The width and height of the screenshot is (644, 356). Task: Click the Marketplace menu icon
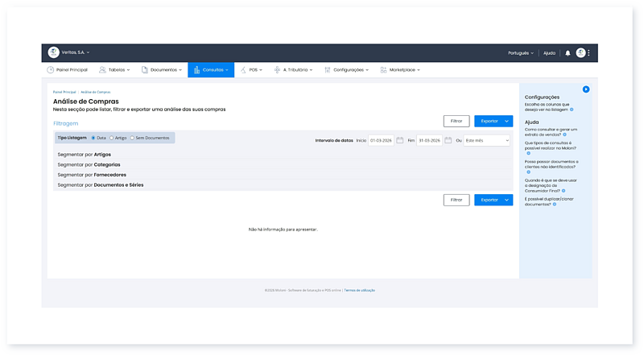pyautogui.click(x=383, y=70)
